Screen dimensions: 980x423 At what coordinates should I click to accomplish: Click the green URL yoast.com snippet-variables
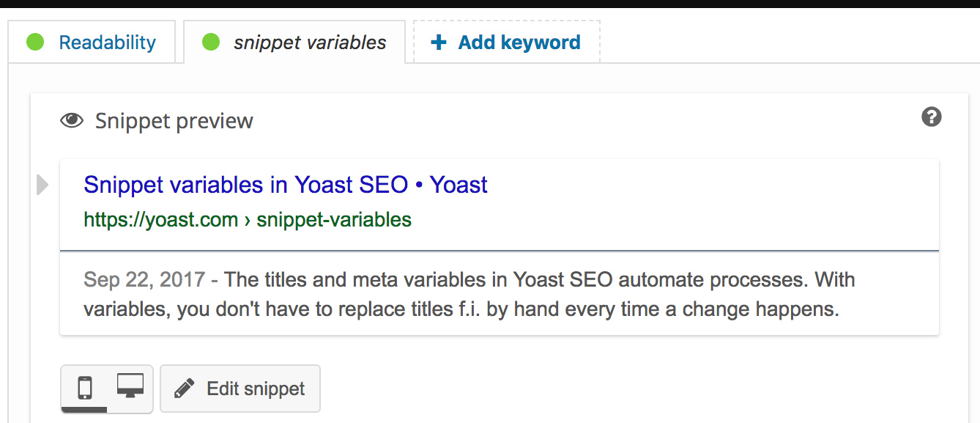coord(248,219)
